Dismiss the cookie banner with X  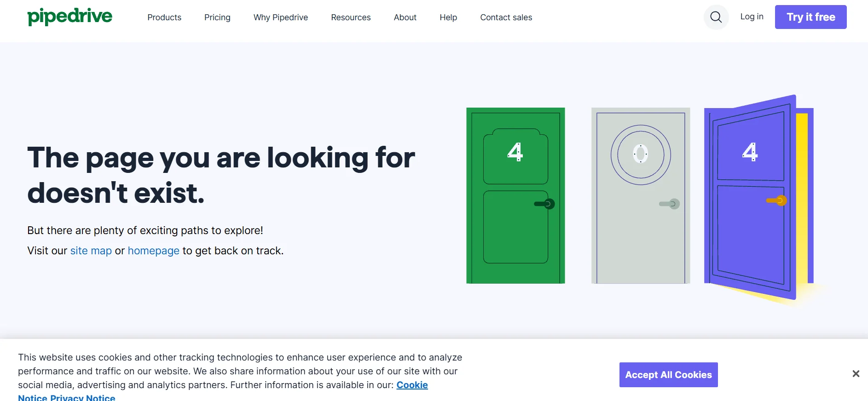tap(856, 374)
